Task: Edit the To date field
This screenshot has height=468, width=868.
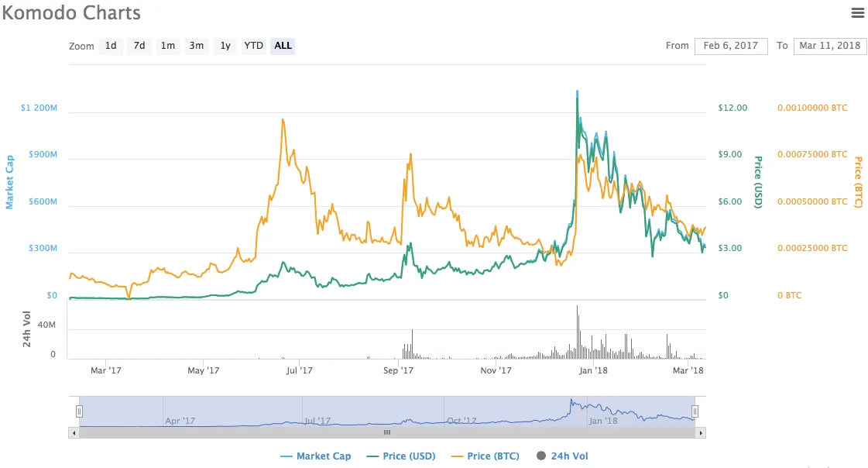Action: [x=830, y=46]
